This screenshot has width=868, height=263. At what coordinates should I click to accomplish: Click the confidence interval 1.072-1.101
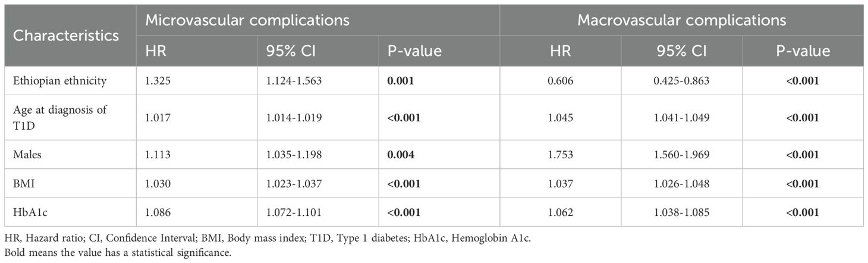[x=293, y=212]
